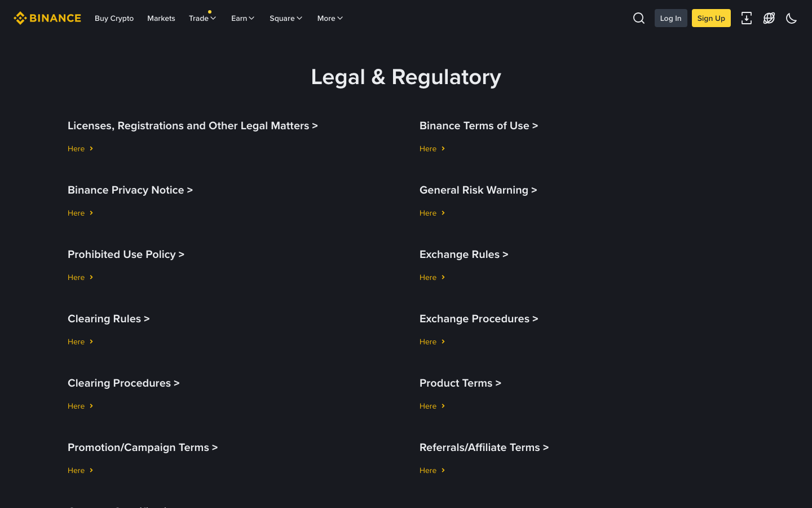Image resolution: width=812 pixels, height=508 pixels.
Task: Toggle theme with the moon icon
Action: (x=791, y=18)
